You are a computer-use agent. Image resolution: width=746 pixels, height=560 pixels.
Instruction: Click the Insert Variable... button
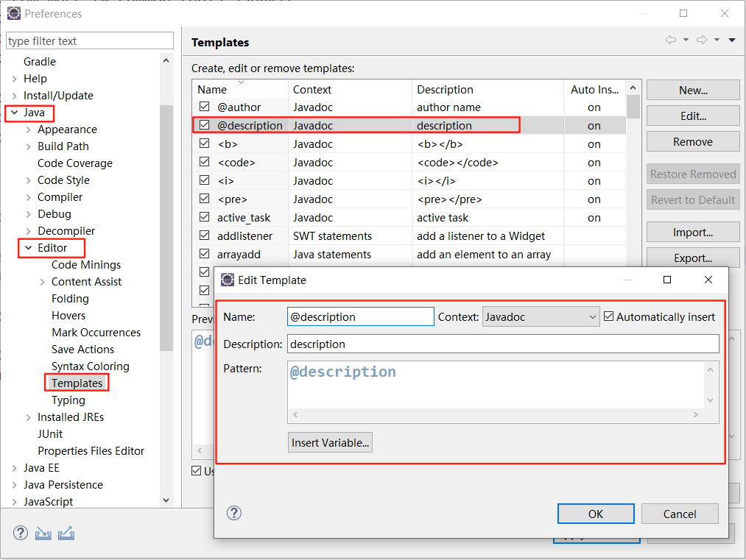point(330,442)
